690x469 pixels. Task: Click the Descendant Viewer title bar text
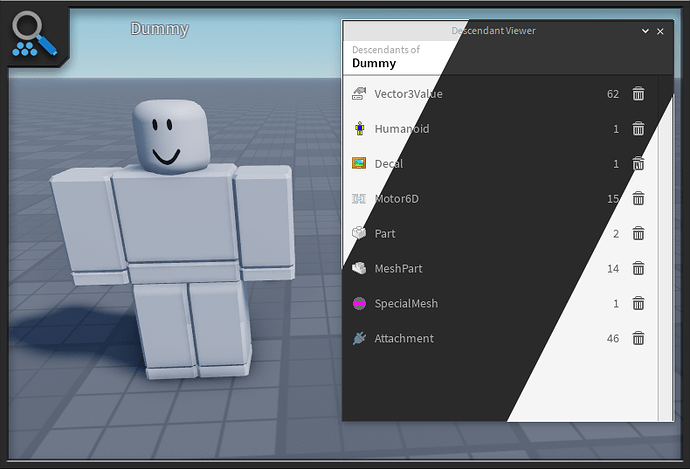(x=493, y=31)
